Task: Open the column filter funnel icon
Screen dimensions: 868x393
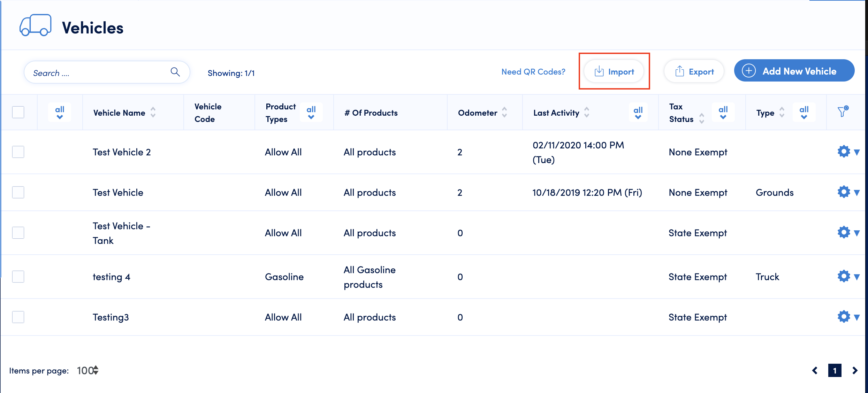Action: (x=843, y=111)
